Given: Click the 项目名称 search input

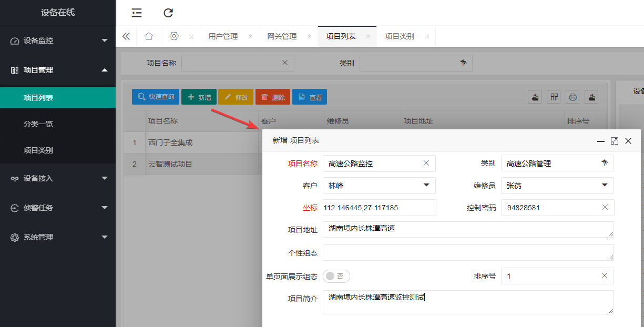Looking at the screenshot, I should click(238, 63).
